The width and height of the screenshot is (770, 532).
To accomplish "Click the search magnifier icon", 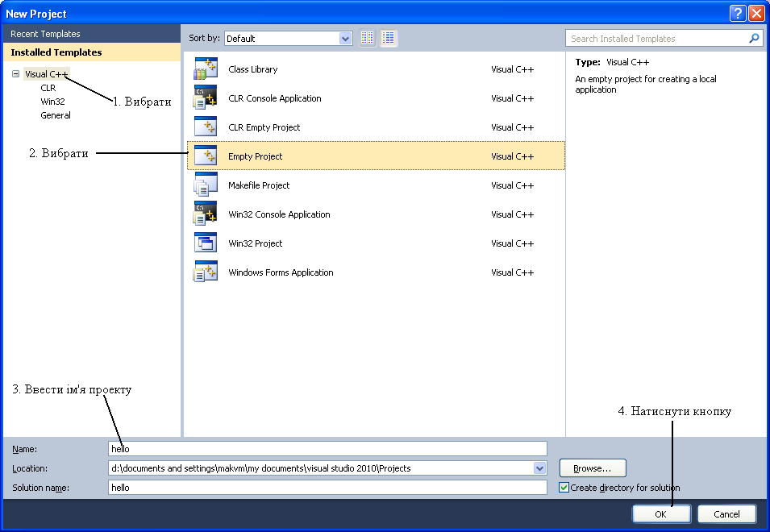I will pos(755,38).
